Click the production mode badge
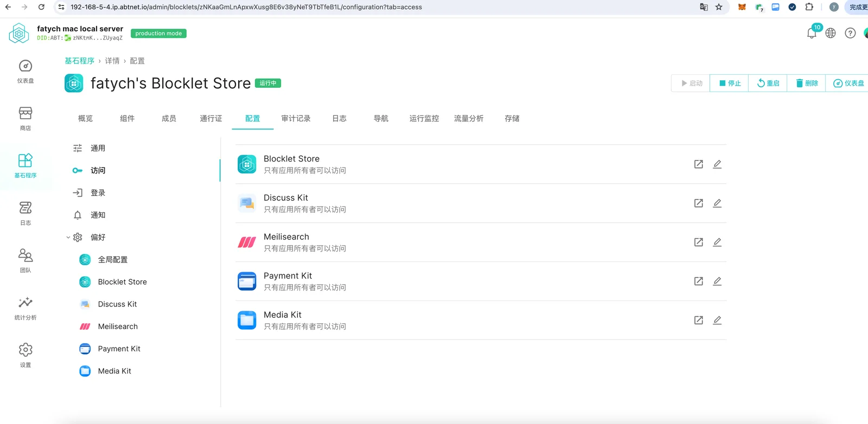The height and width of the screenshot is (424, 868). point(158,34)
